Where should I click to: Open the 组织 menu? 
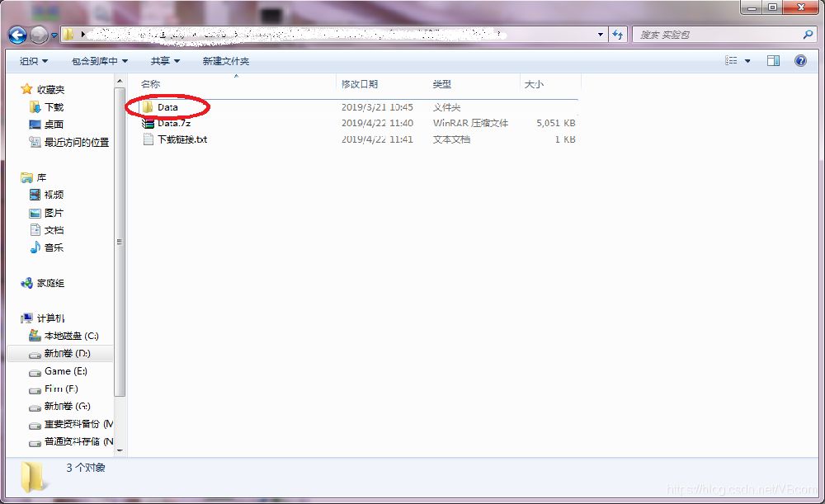point(33,61)
